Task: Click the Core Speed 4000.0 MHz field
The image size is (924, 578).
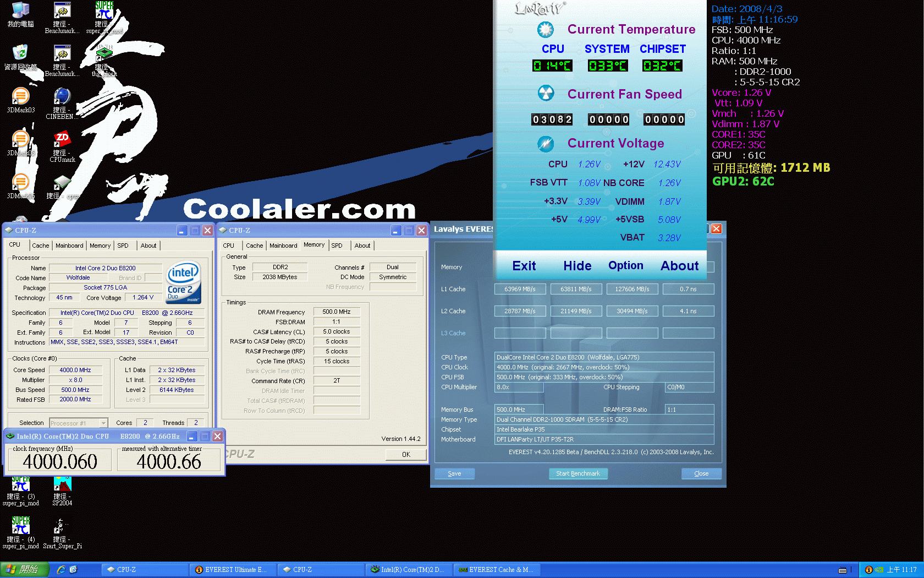Action: (75, 370)
